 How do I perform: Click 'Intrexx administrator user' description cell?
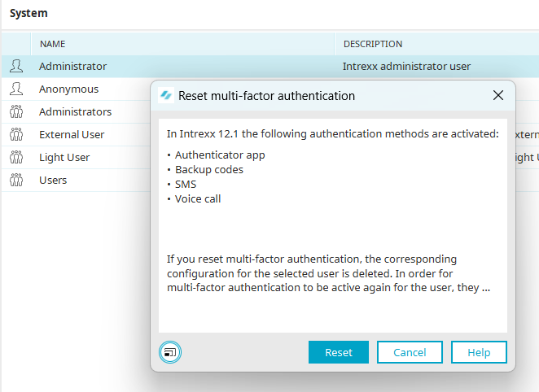click(x=406, y=66)
